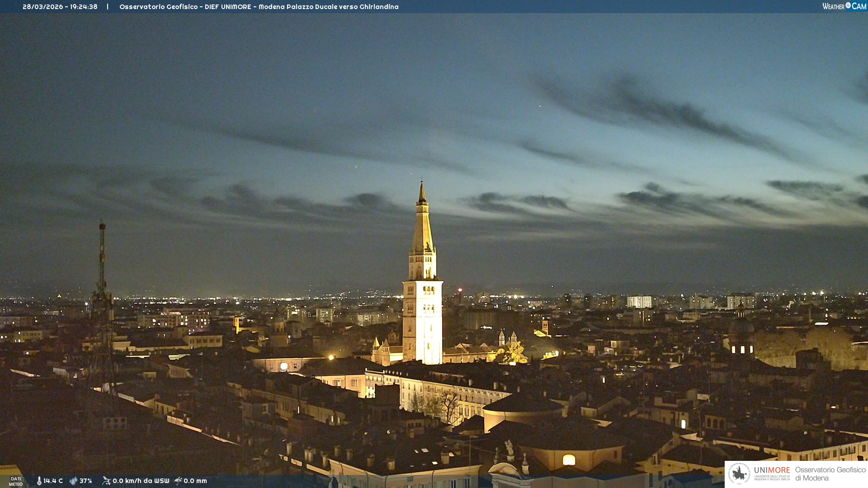Click the humidity water drops icon

click(x=73, y=481)
